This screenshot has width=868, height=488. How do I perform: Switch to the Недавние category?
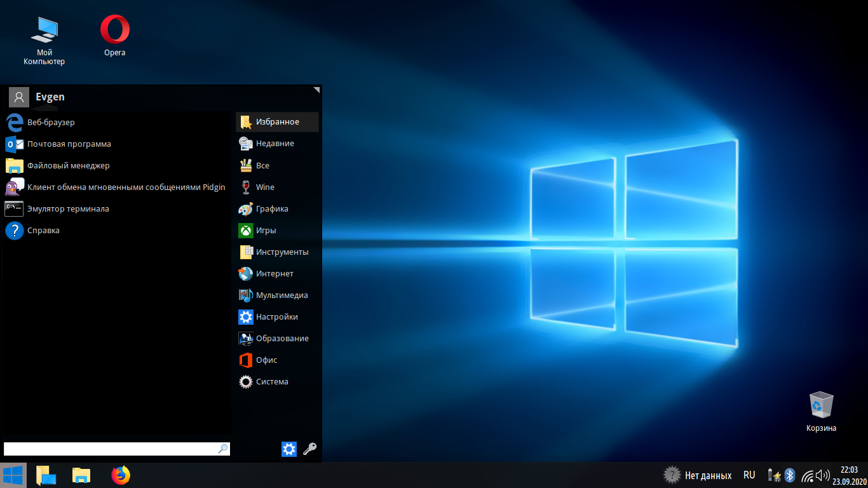pos(275,144)
